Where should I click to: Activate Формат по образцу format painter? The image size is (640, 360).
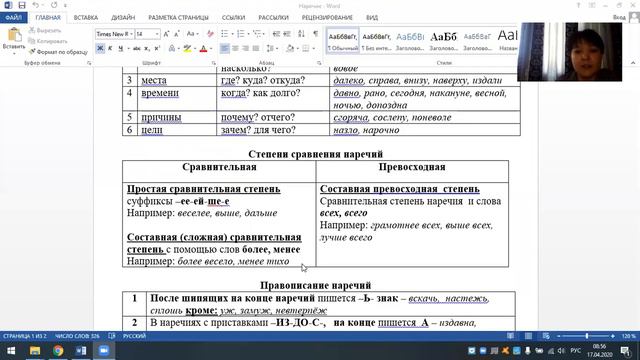click(58, 52)
